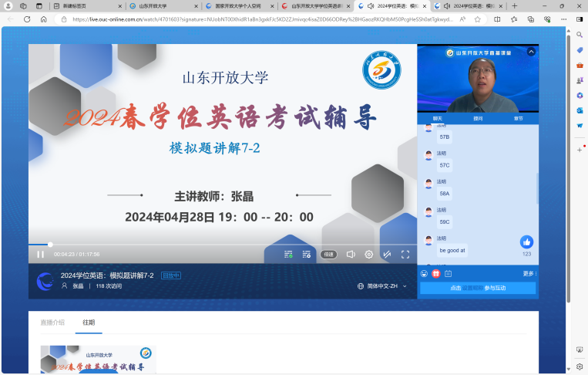The height and width of the screenshot is (375, 588).
Task: Open the replay thumbnail under 往期
Action: 98,360
